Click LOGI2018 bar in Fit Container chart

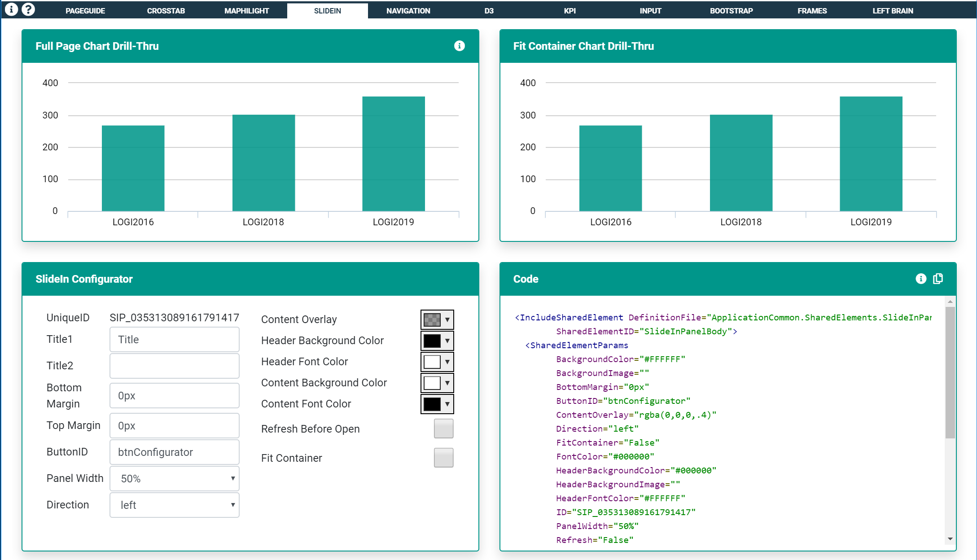click(741, 163)
